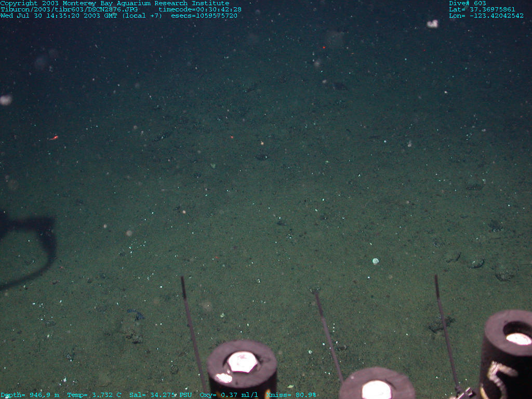Click the Oxy= 0.37 ml/l readout
This screenshot has height=399, width=532.
229,395
